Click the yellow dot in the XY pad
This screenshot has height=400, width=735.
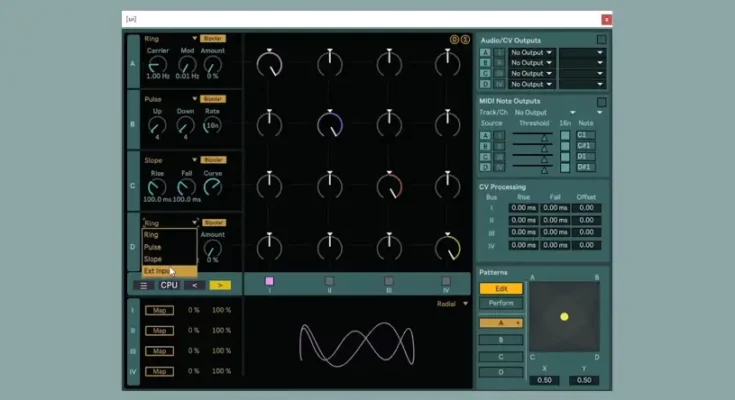(564, 316)
